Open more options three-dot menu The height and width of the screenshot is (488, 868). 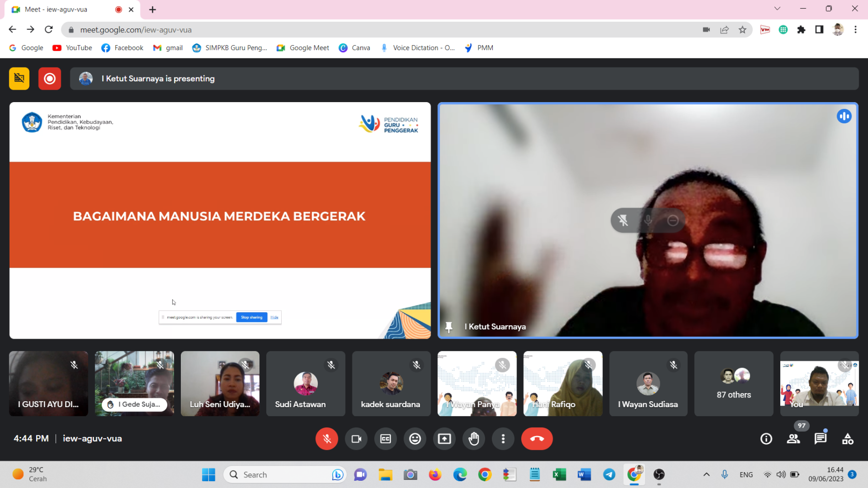point(503,439)
